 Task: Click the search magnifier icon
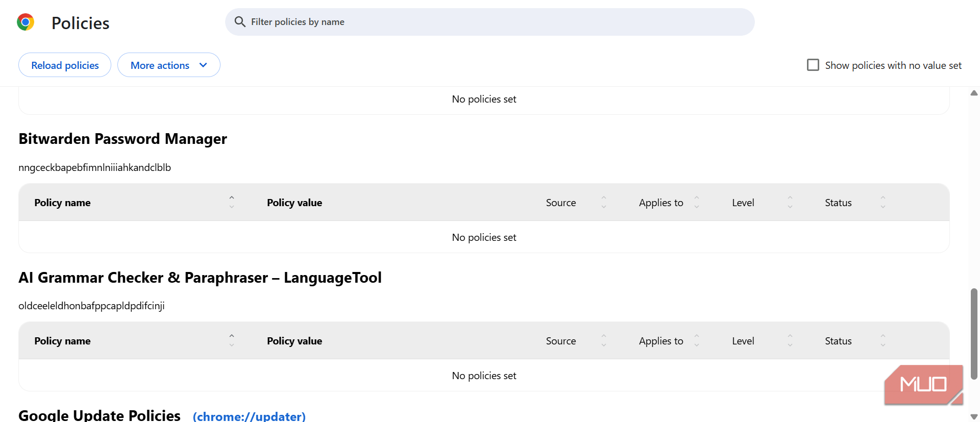240,21
